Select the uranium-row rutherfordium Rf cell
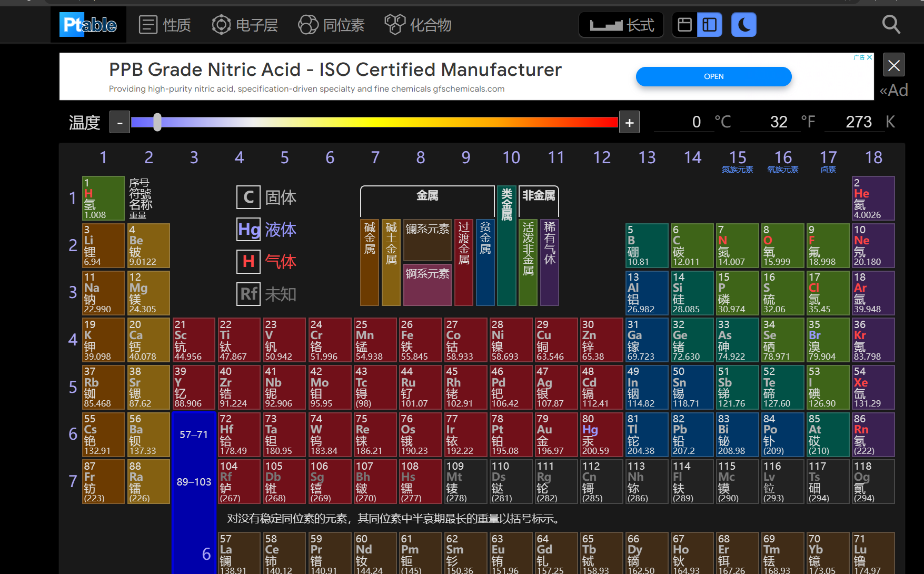The width and height of the screenshot is (924, 574). pos(239,482)
